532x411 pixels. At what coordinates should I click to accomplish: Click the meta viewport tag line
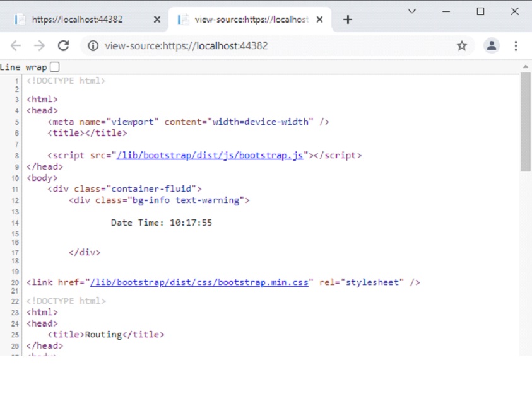point(188,122)
